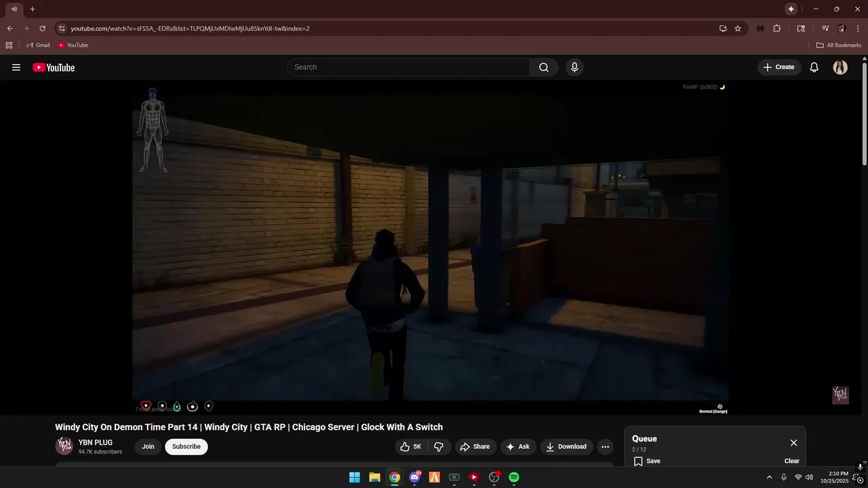This screenshot has width=868, height=488.
Task: Bookmark this page with star icon
Action: pyautogui.click(x=738, y=28)
